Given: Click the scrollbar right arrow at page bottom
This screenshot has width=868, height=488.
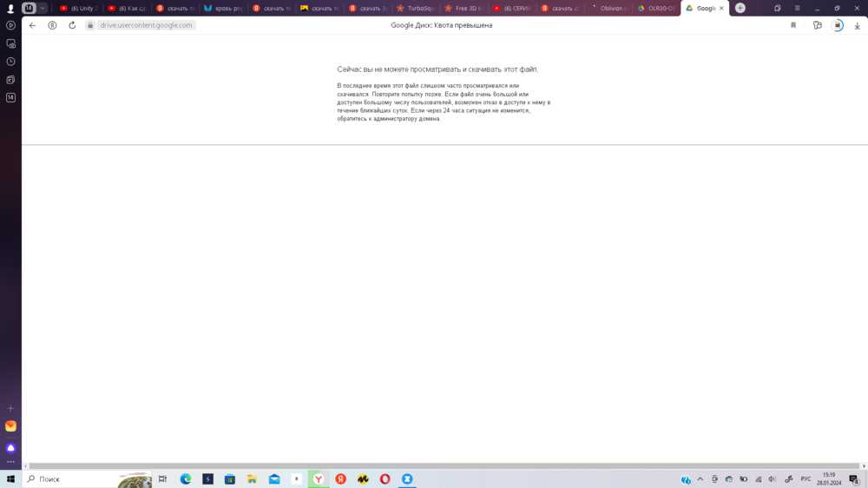Looking at the screenshot, I should pyautogui.click(x=864, y=465).
